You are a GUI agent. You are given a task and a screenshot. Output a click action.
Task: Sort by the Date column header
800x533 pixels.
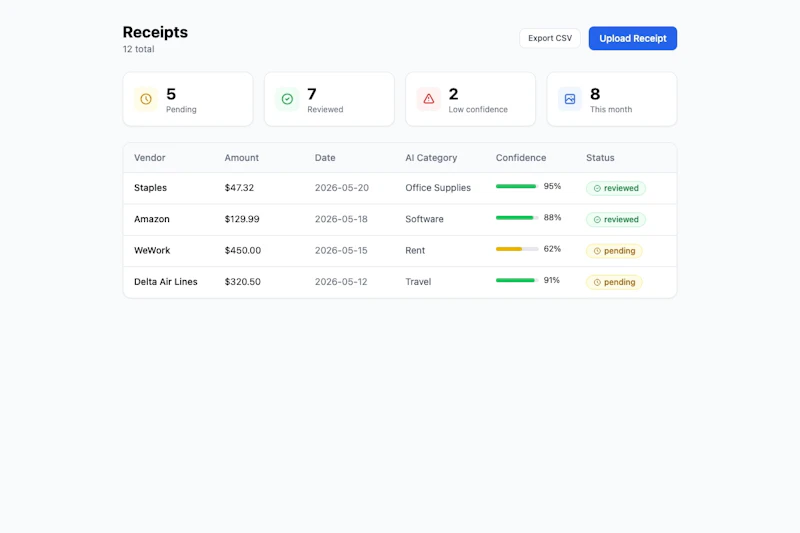click(x=325, y=158)
